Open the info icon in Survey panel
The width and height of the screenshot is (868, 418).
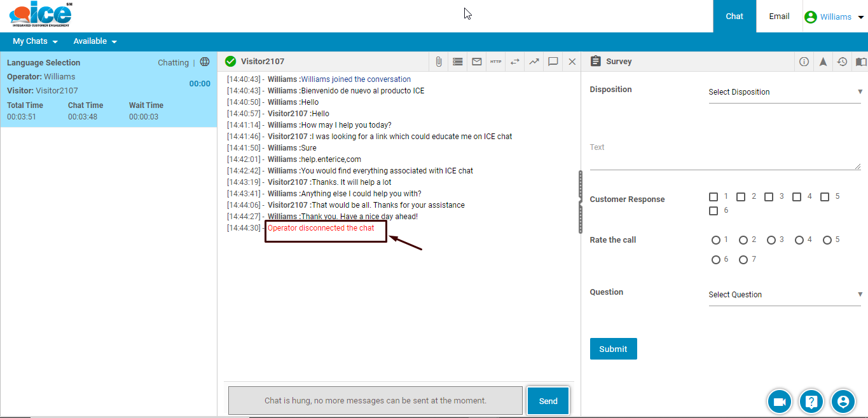coord(804,62)
